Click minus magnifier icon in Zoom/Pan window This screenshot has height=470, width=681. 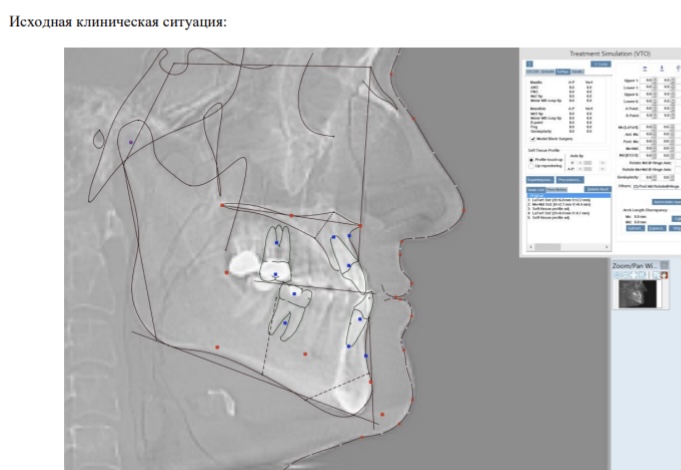[625, 275]
